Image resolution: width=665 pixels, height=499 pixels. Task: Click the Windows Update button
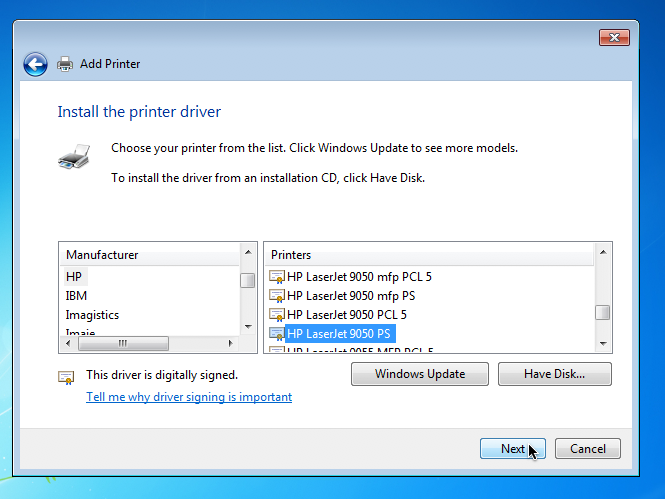[420, 374]
